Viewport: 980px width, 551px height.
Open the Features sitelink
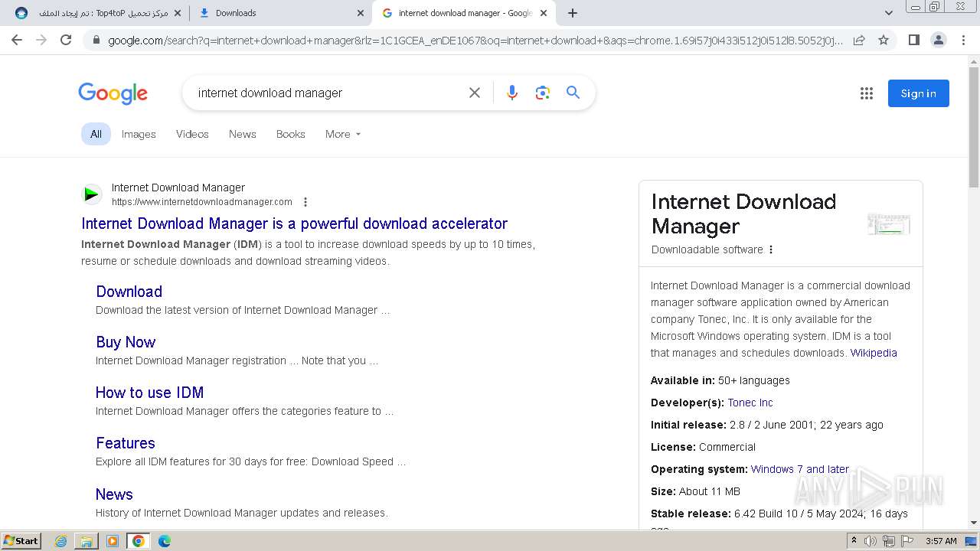click(126, 443)
